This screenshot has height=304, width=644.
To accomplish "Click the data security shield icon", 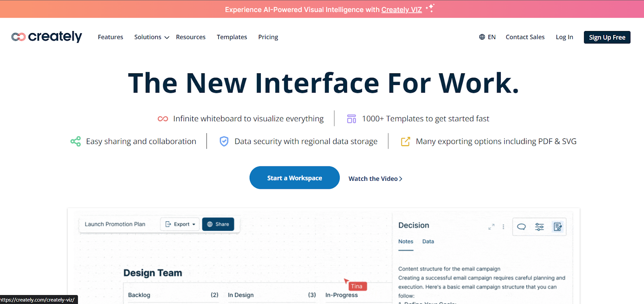I will (224, 141).
